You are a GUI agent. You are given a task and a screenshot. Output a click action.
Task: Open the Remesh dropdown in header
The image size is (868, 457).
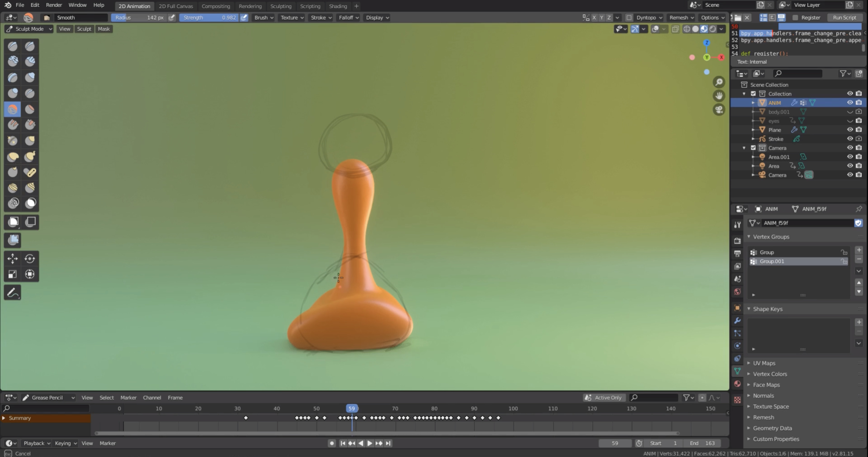tap(681, 18)
